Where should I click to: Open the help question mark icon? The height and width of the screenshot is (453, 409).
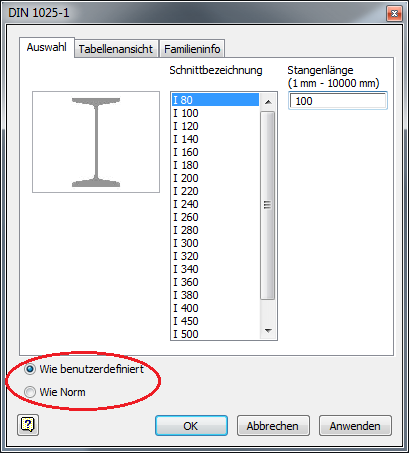tap(28, 425)
